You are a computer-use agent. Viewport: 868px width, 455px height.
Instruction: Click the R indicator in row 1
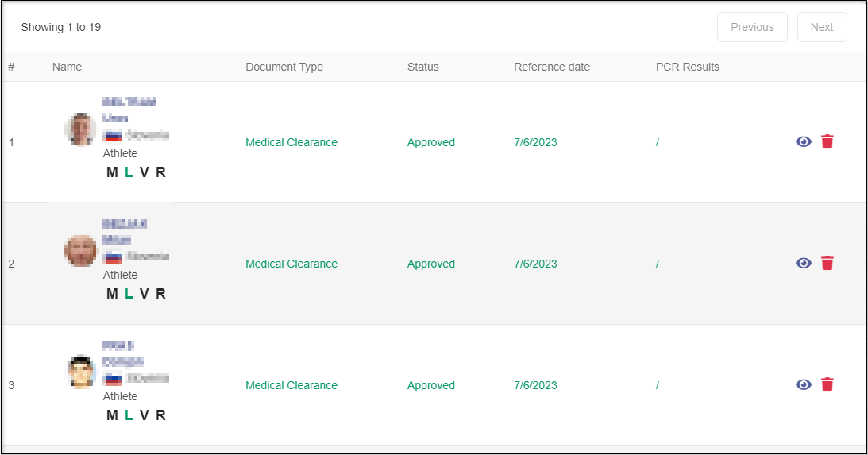point(160,172)
